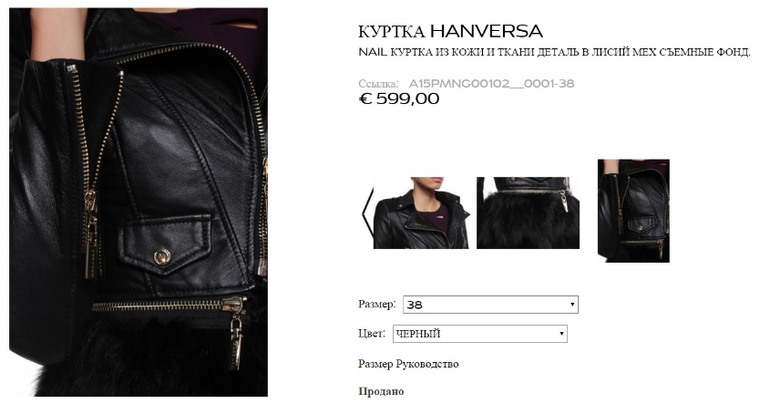Image resolution: width=770 pixels, height=404 pixels.
Task: Click the reference code A15PMNG00102__0001-38
Action: point(492,83)
